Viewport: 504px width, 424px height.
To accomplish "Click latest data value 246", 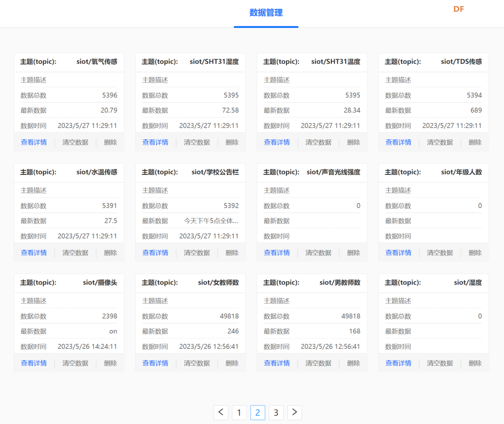I will (233, 331).
